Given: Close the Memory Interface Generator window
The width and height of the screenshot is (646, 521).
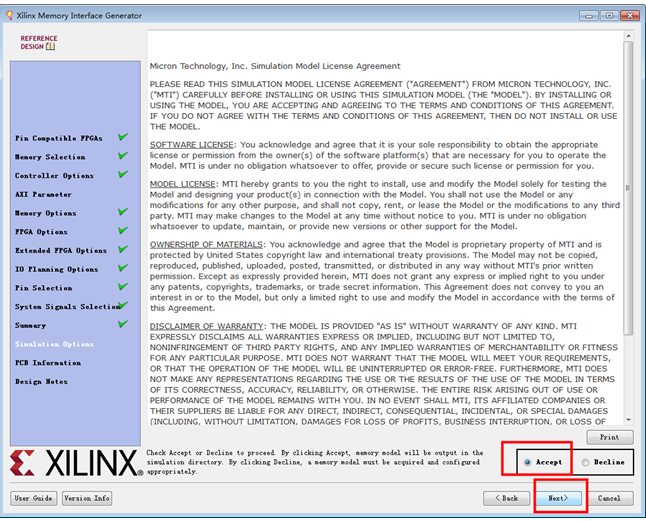Looking at the screenshot, I should coord(630,16).
